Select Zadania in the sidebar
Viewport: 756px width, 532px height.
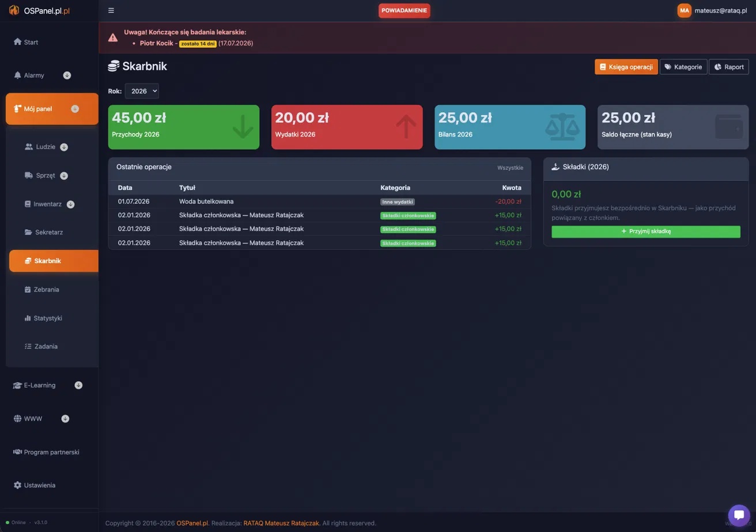[x=52, y=347]
